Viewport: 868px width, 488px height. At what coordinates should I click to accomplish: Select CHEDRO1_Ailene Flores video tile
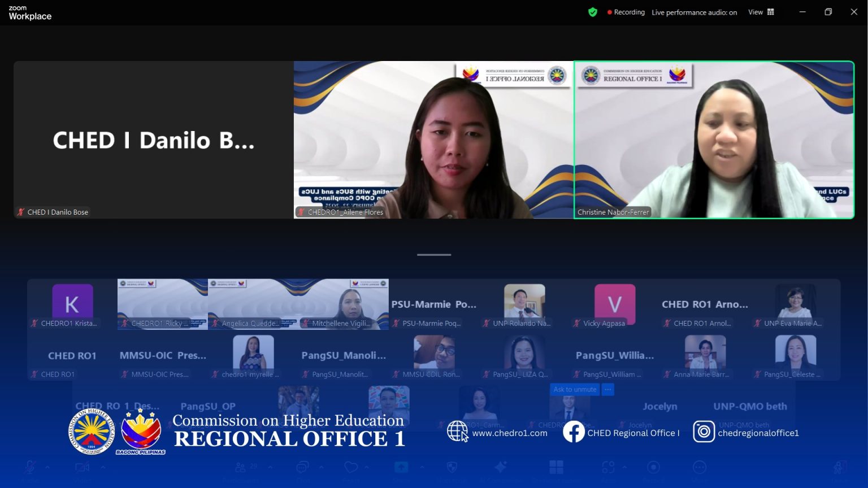433,140
